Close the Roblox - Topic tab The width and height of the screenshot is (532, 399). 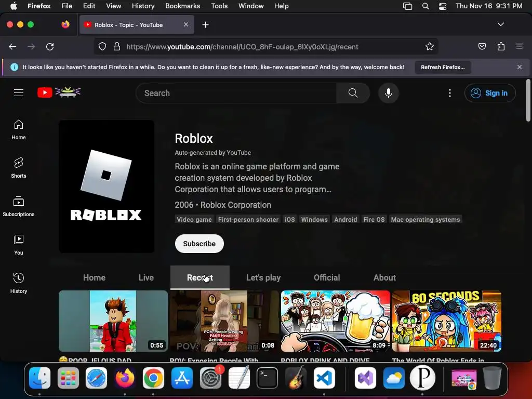pyautogui.click(x=186, y=24)
